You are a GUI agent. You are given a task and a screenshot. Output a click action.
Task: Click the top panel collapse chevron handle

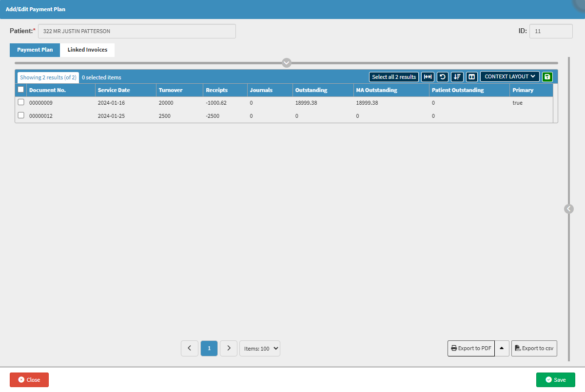287,63
